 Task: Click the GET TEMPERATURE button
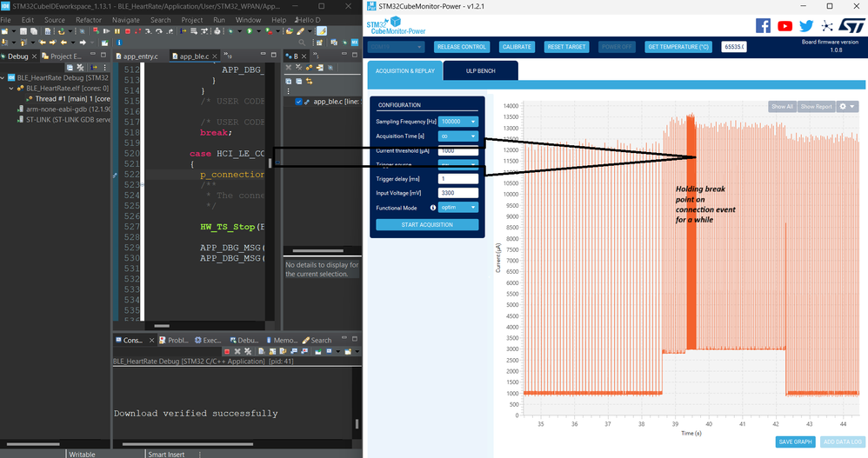pos(678,47)
